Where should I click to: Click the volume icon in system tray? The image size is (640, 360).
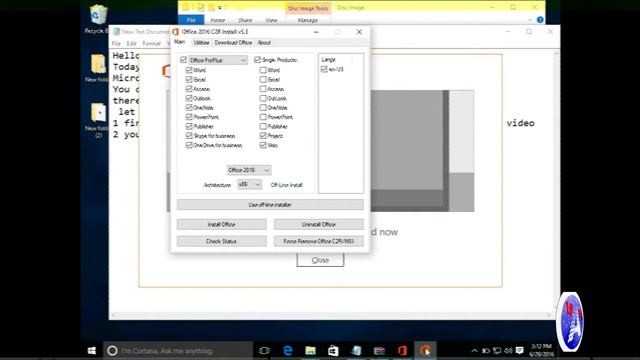pyautogui.click(x=508, y=351)
